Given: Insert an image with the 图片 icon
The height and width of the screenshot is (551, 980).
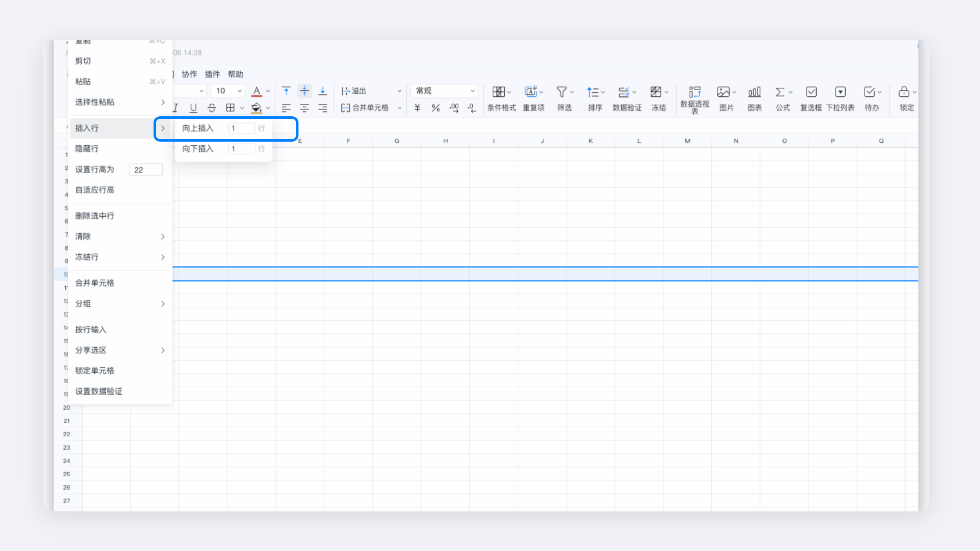Looking at the screenshot, I should point(723,92).
